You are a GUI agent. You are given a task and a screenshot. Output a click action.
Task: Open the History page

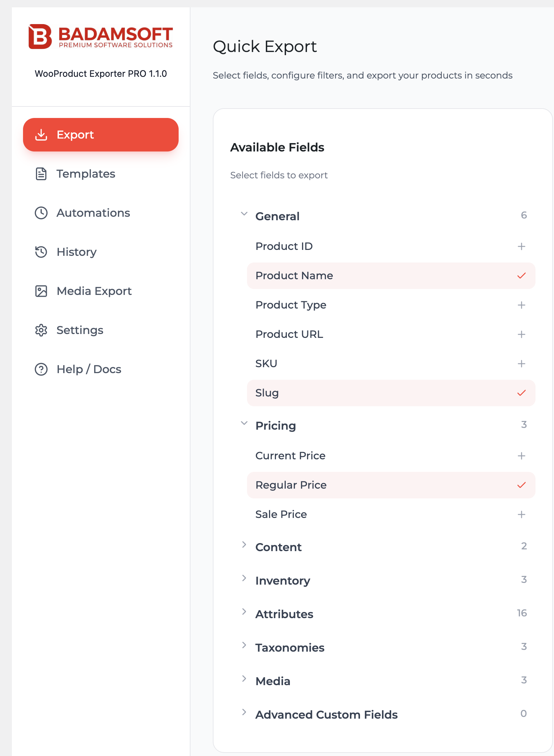[x=76, y=252]
